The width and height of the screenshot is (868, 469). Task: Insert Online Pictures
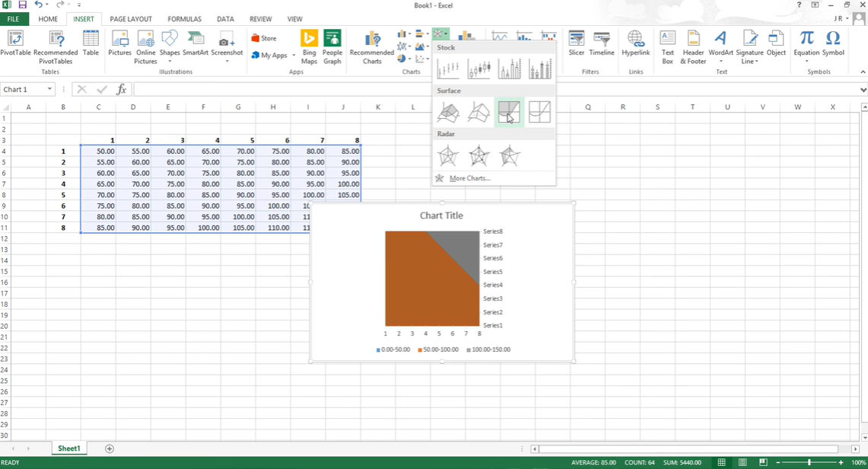(x=145, y=47)
